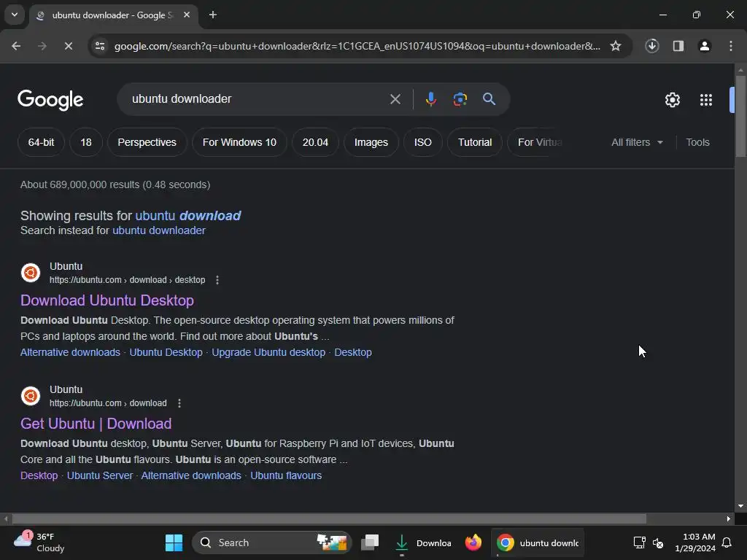Select the 20.04 filter chip

[315, 142]
